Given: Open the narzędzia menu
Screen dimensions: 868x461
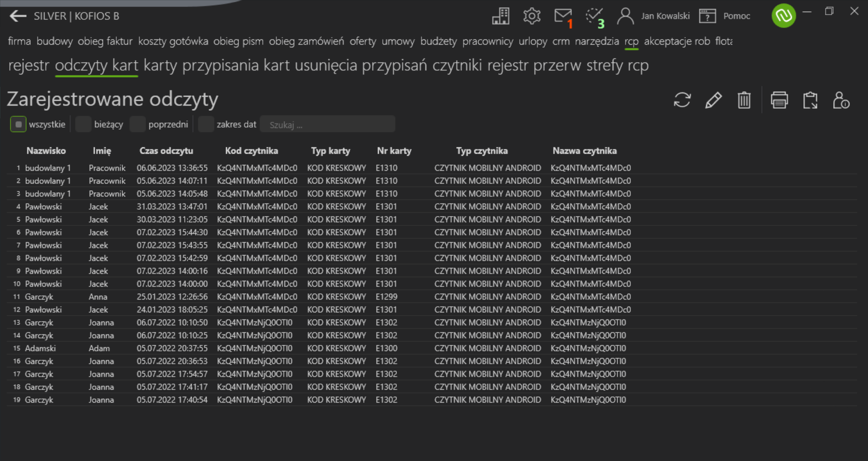Looking at the screenshot, I should coord(597,41).
